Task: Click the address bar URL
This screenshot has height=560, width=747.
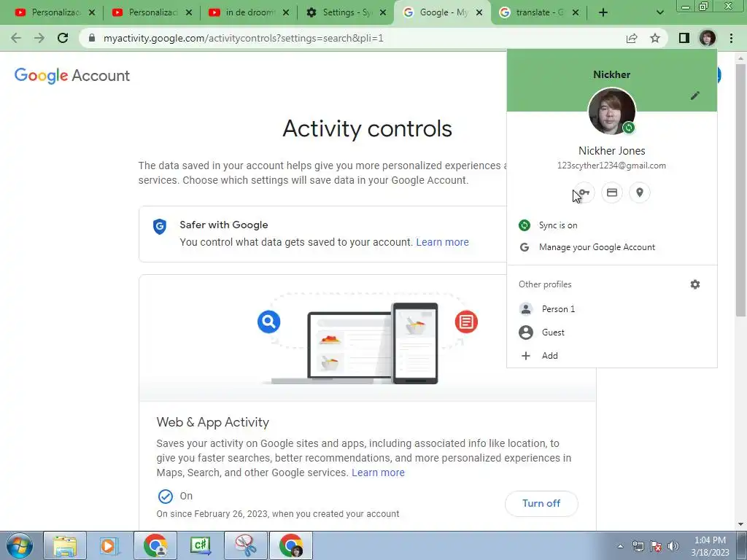Action: tap(244, 38)
